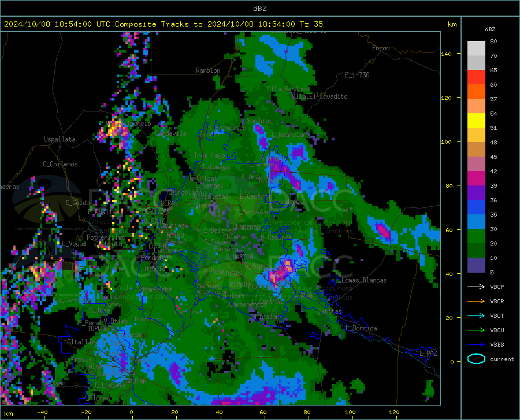Image resolution: width=520 pixels, height=420 pixels.
Task: Click the Mirador place label
Action: point(268,317)
